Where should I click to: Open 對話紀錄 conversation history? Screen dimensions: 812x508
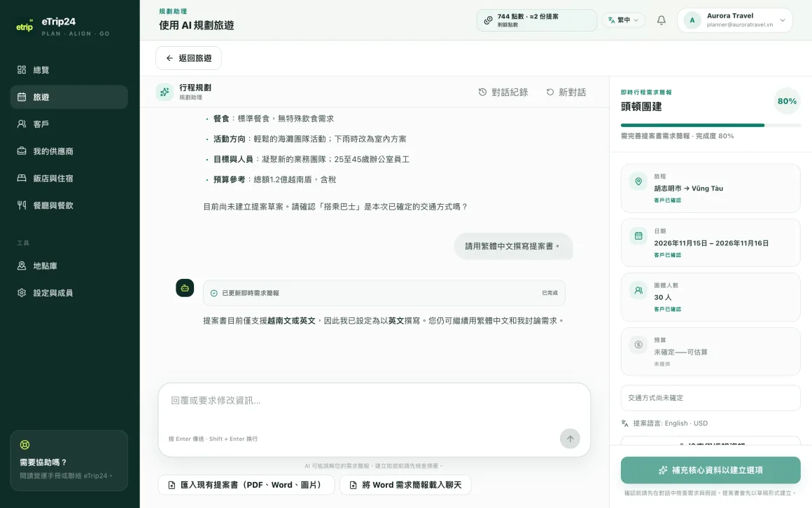pyautogui.click(x=503, y=92)
